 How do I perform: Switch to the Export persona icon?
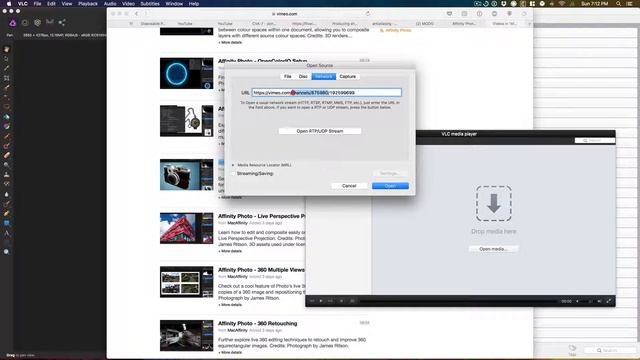pos(62,22)
